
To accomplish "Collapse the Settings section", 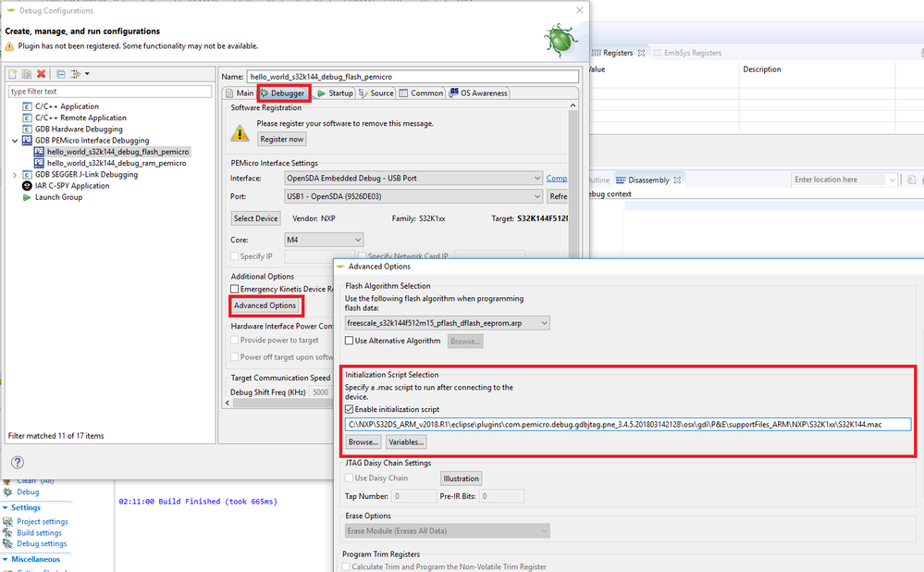I will [x=5, y=508].
